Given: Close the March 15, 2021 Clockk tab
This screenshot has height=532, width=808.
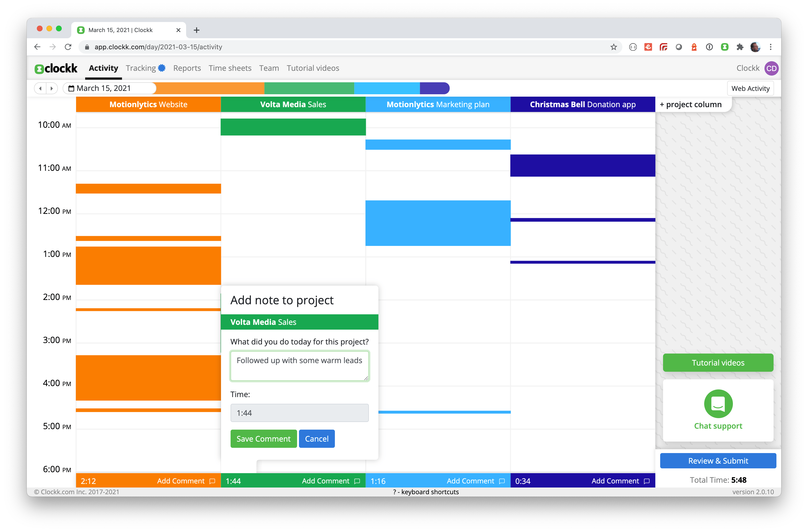Looking at the screenshot, I should [x=178, y=30].
